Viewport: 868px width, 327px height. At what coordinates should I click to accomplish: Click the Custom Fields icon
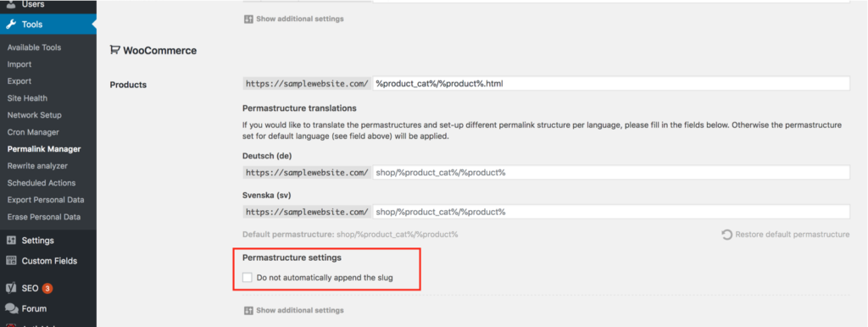11,261
